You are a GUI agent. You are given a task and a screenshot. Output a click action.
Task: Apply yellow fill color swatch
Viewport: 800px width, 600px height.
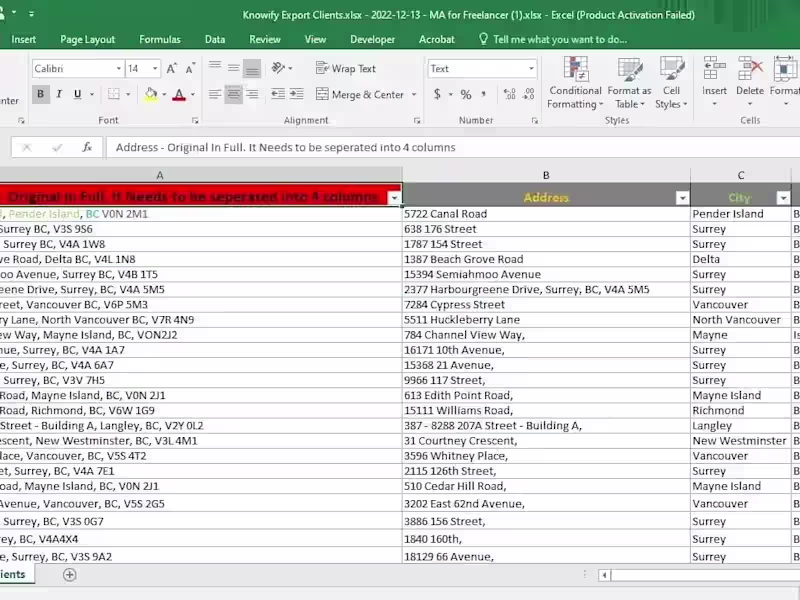pyautogui.click(x=151, y=94)
